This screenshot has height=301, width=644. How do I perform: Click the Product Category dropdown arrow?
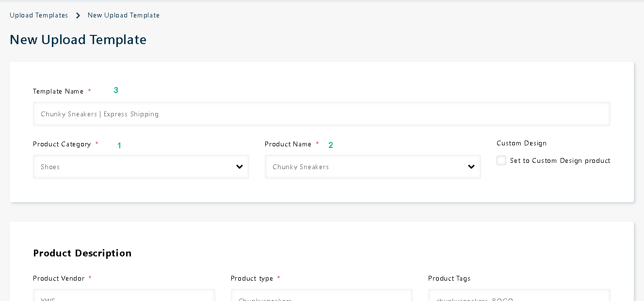(x=240, y=167)
